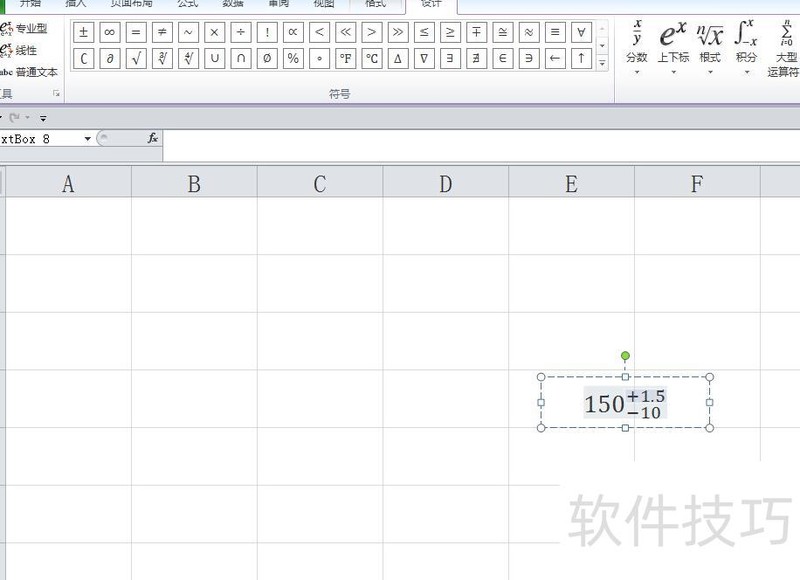
Task: Switch equation to Professional format (专业型)
Action: pos(30,28)
